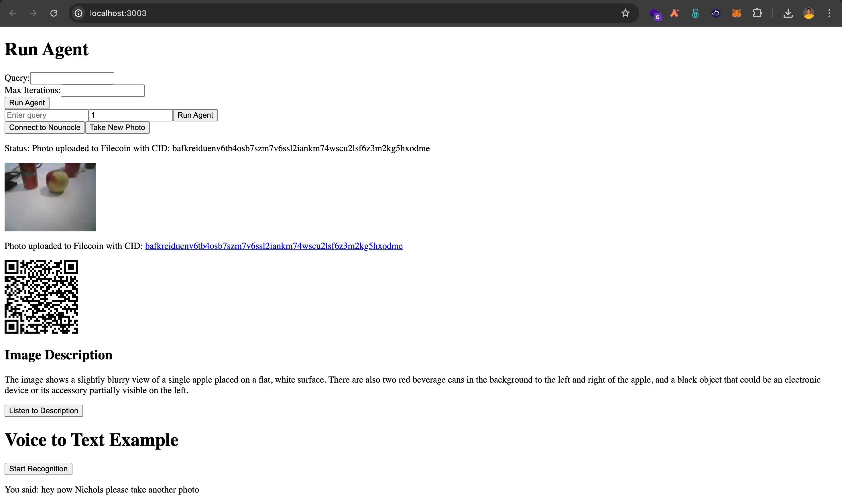Viewport: 842px width, 504px height.
Task: Go forward to the next page
Action: pyautogui.click(x=33, y=13)
